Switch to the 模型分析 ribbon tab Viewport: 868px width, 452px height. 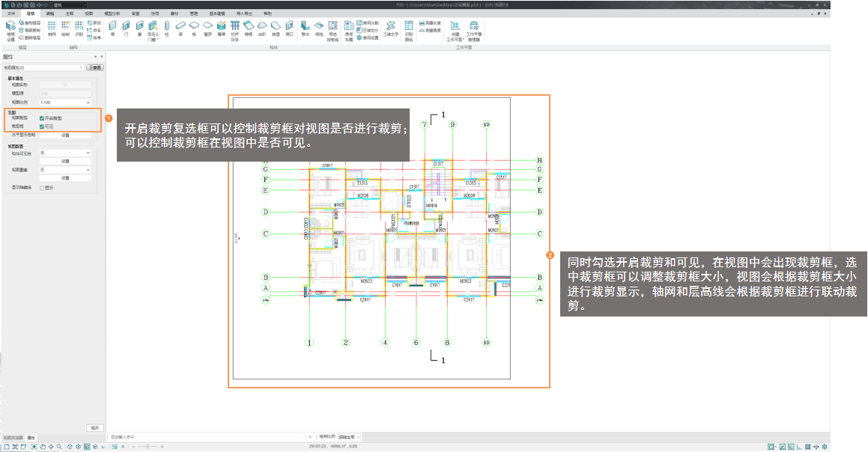pyautogui.click(x=111, y=14)
